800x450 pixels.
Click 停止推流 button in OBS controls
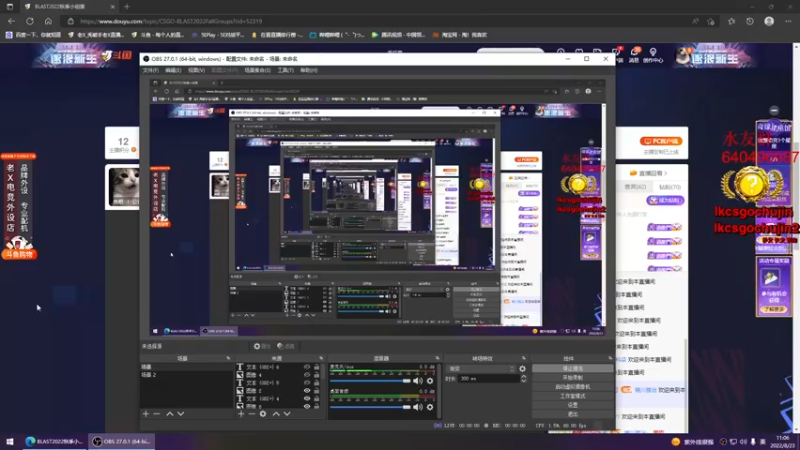[572, 368]
